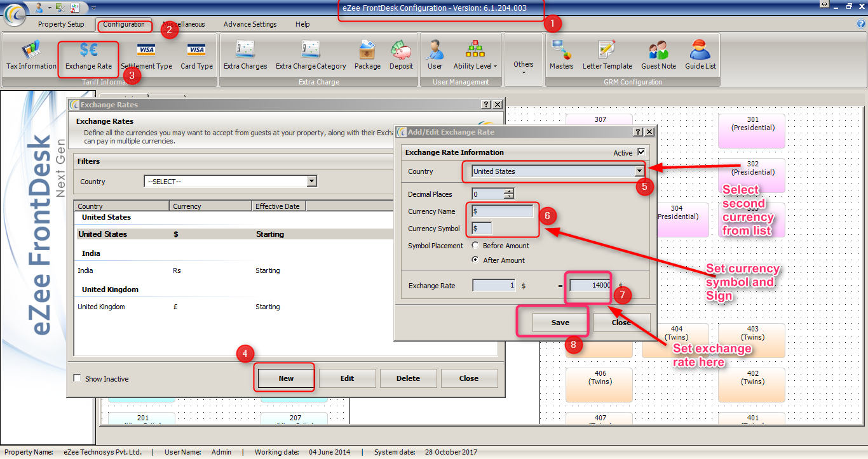Open Guide List configuration

pos(700,55)
